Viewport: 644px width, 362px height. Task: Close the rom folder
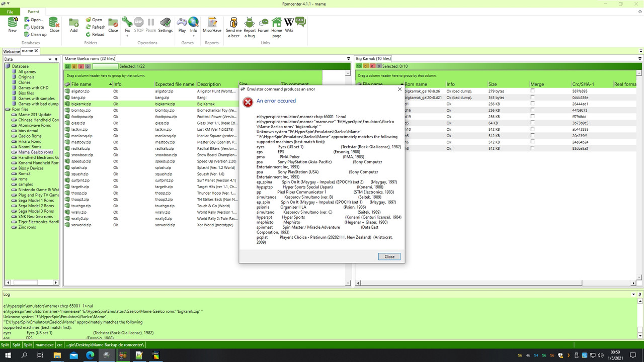(113, 25)
